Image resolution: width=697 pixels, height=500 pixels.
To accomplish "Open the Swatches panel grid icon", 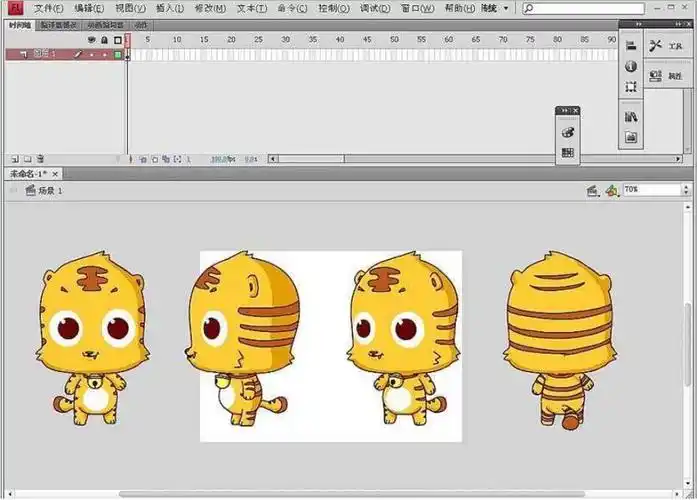I will 568,153.
